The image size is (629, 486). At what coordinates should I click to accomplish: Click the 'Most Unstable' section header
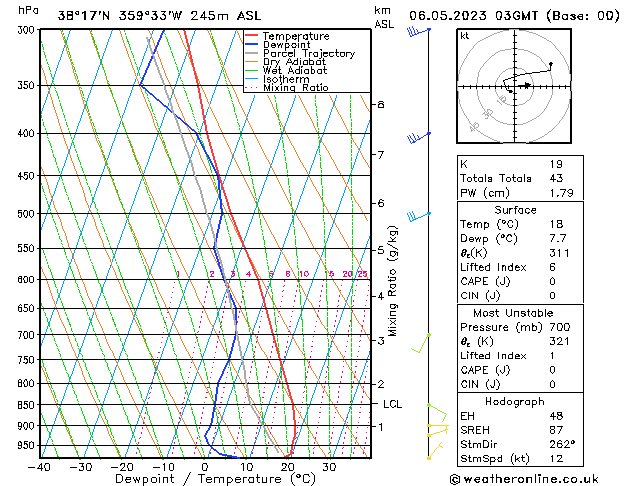[x=513, y=313]
